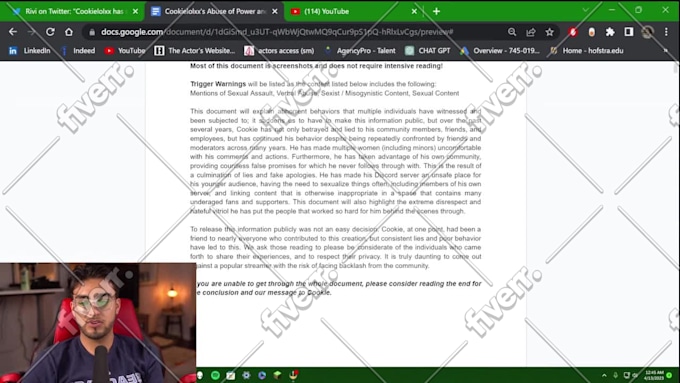Open the taskbar app with red badge

294,375
